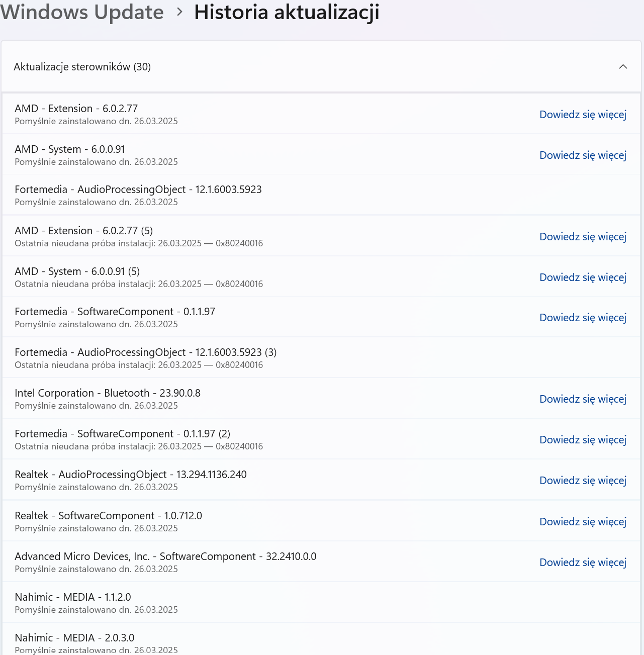The width and height of the screenshot is (644, 655).
Task: Open 'Dowiedz się więcej' for Advanced Micro Devices SoftwareComponent
Action: click(583, 563)
